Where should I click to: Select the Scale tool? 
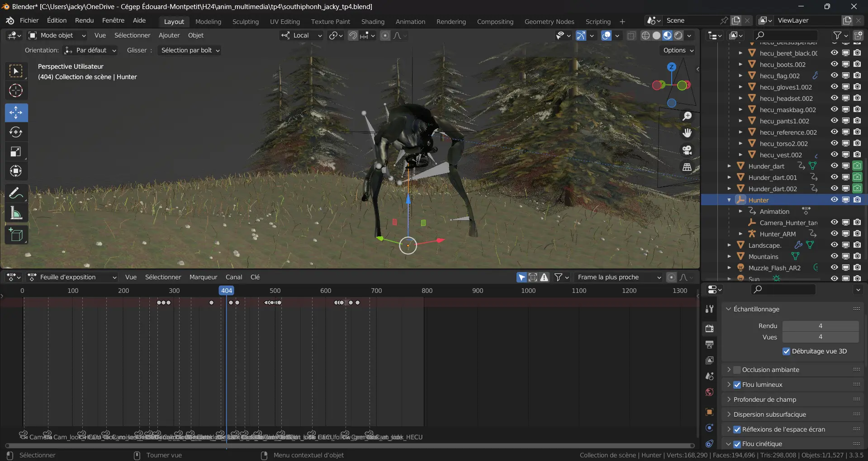[16, 151]
